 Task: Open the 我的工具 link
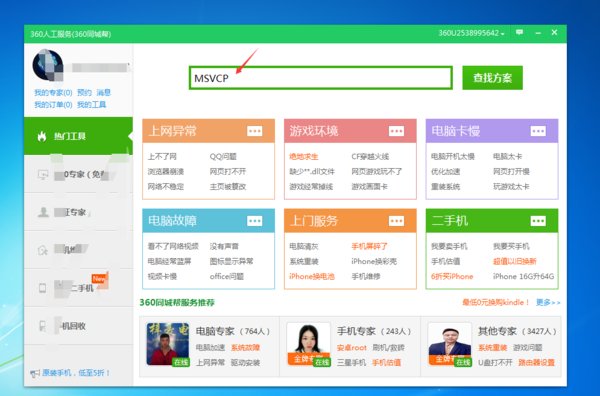click(91, 104)
